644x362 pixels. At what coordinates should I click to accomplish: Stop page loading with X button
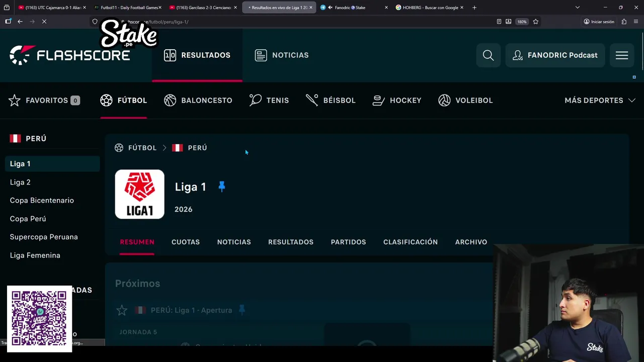[44, 22]
